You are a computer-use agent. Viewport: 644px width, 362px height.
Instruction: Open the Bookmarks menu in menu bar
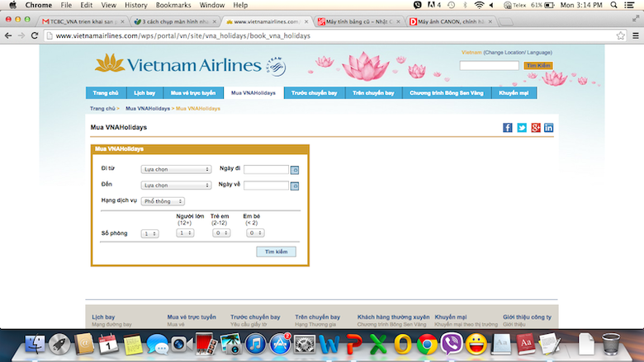(x=173, y=5)
